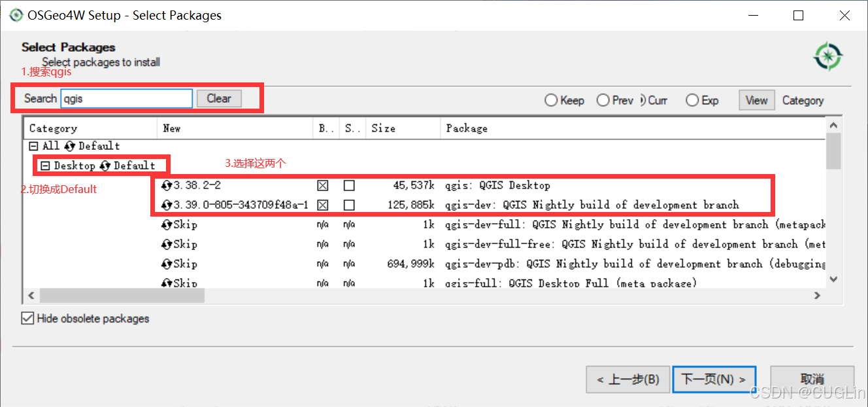Click the S.. column header
Screen dimensions: 868x407
click(352, 128)
